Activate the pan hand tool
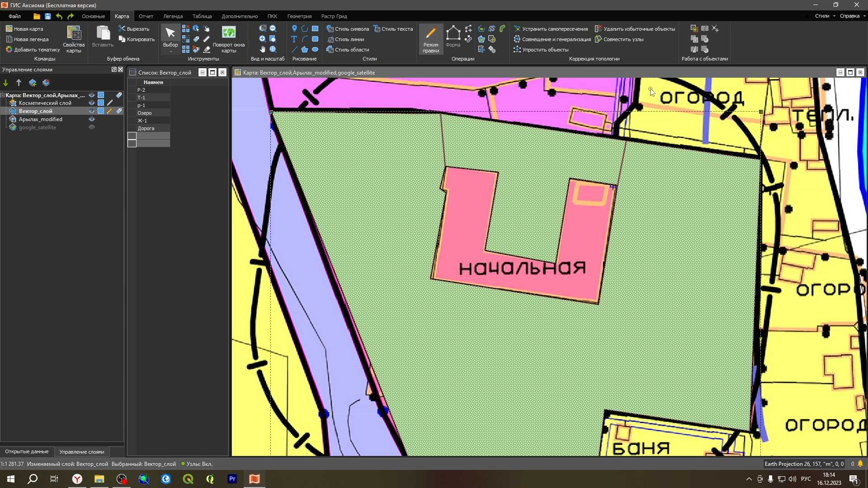 point(262,50)
